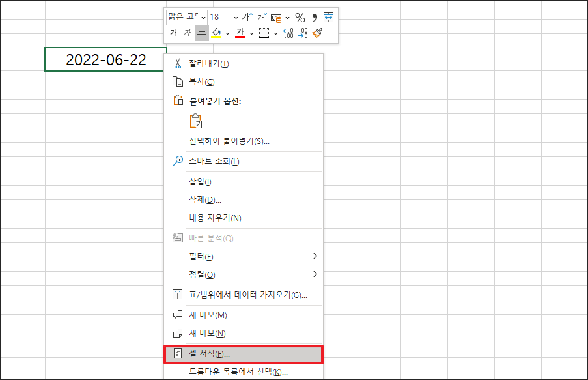This screenshot has height=380, width=588.
Task: Apply Percent Style from the mini toolbar
Action: coord(301,18)
